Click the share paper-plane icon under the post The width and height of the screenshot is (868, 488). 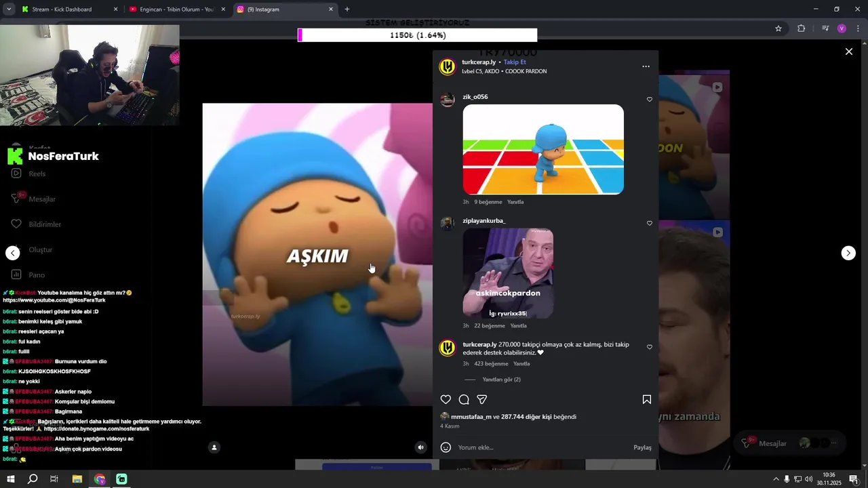point(482,400)
